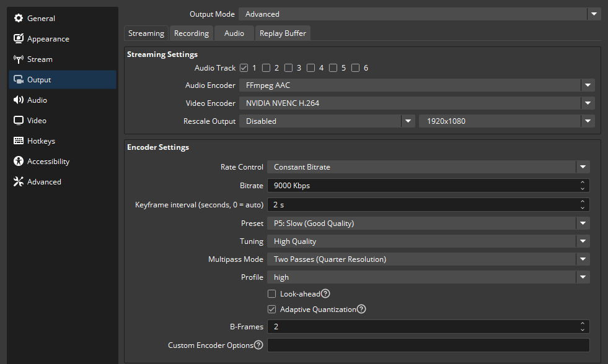The height and width of the screenshot is (364, 608).
Task: Enable the Look-ahead checkbox
Action: point(271,294)
